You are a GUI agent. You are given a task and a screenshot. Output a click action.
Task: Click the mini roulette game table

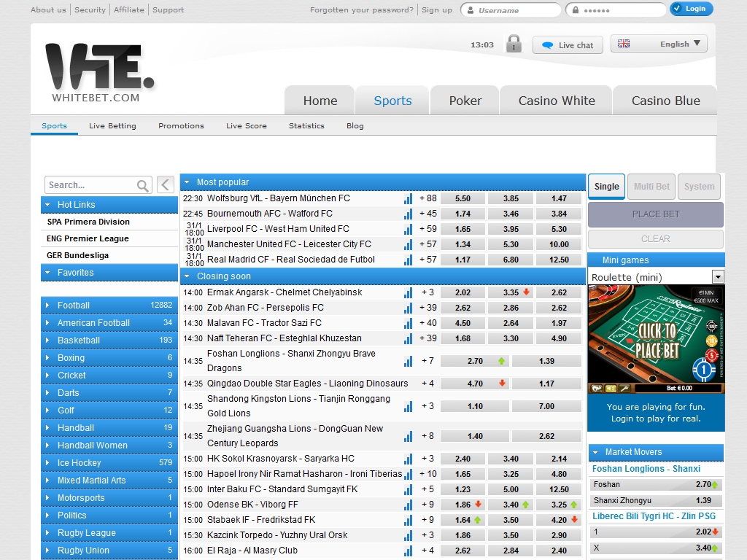point(656,339)
